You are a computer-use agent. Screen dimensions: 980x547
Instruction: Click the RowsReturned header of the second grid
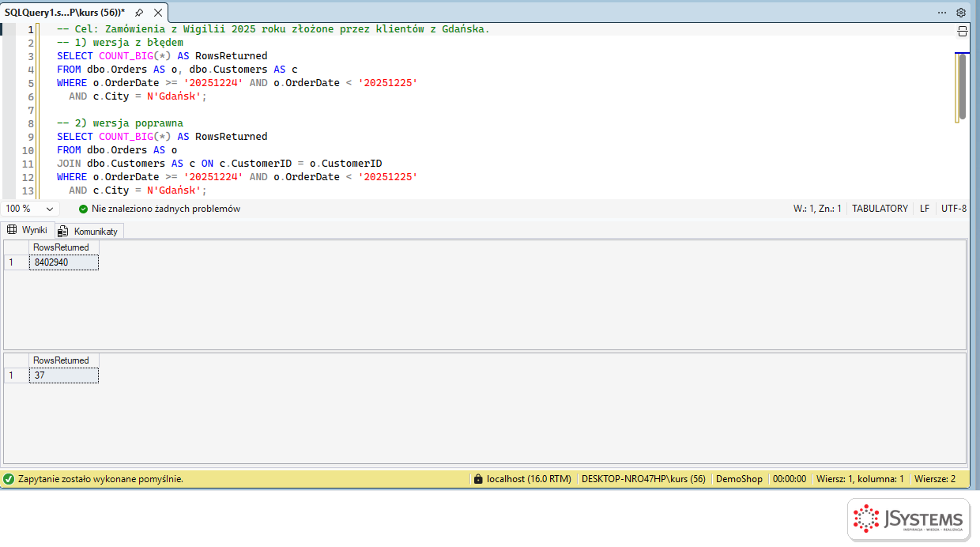64,360
